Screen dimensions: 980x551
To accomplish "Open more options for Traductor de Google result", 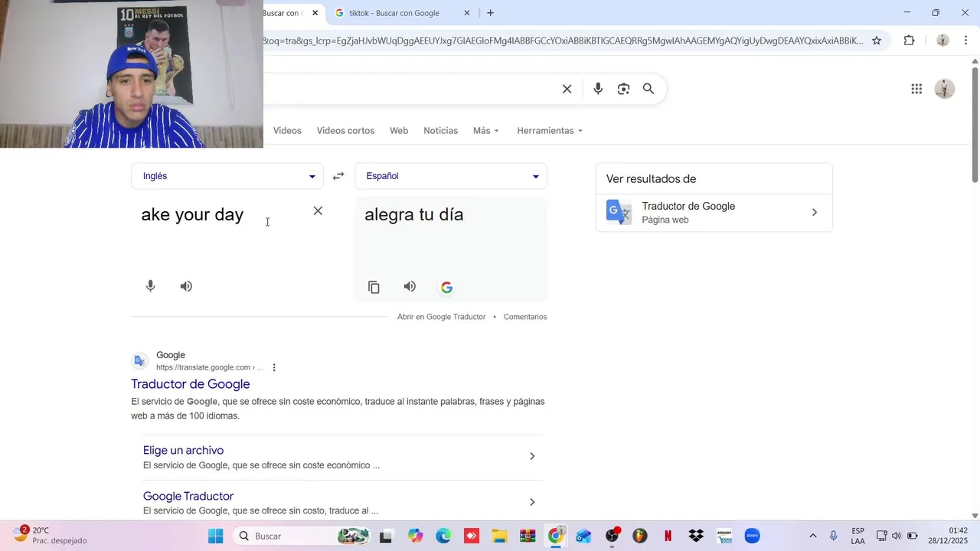I will (274, 367).
